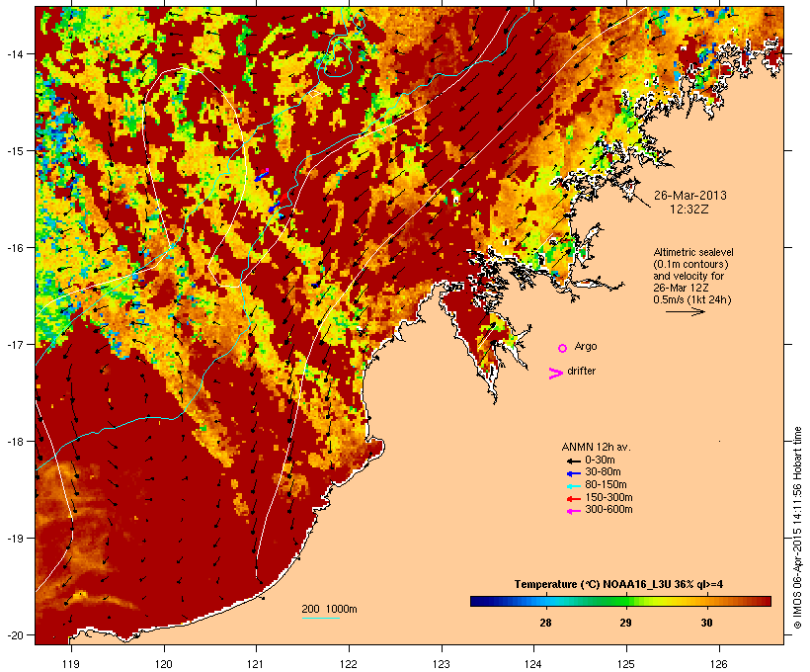Screen dimensions: 810x672
Task: Click the 'Altimetric sealevel' caption text
Action: point(693,252)
